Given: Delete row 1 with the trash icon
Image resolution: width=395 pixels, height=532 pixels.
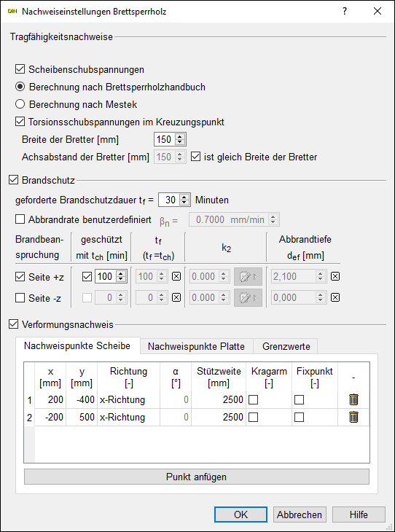Looking at the screenshot, I should [353, 399].
